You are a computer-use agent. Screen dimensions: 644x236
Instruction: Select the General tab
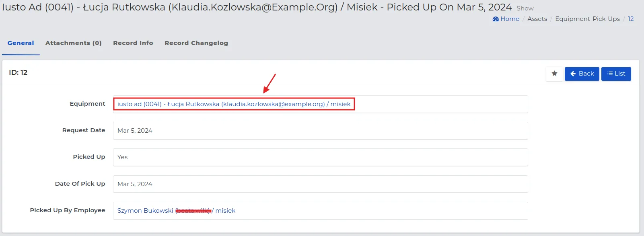(21, 43)
